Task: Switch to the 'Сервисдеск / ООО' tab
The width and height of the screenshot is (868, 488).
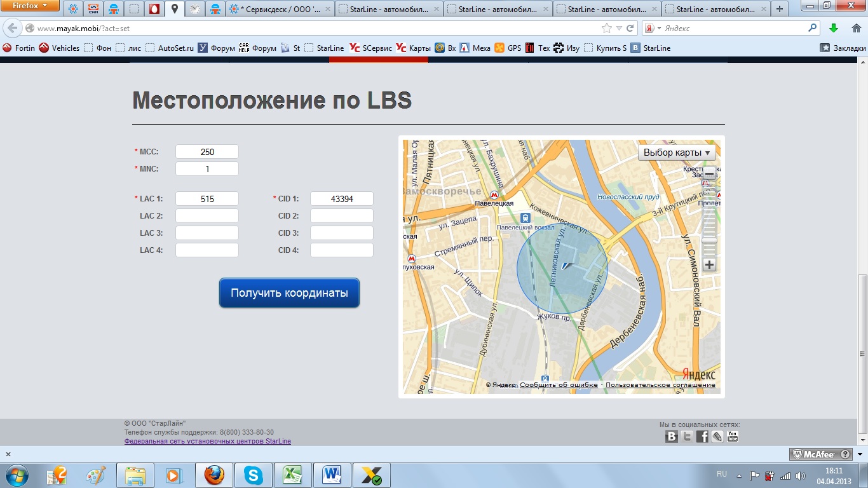Action: tap(279, 10)
